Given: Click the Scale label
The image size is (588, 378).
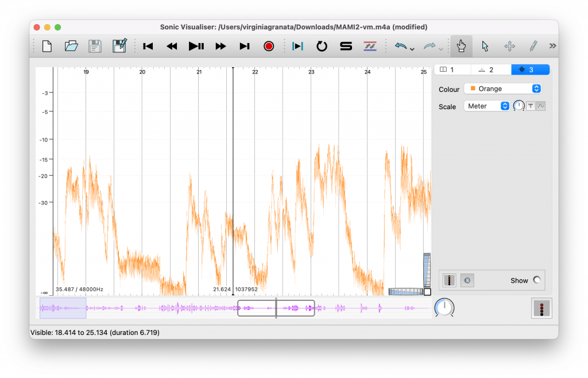Looking at the screenshot, I should pyautogui.click(x=447, y=107).
